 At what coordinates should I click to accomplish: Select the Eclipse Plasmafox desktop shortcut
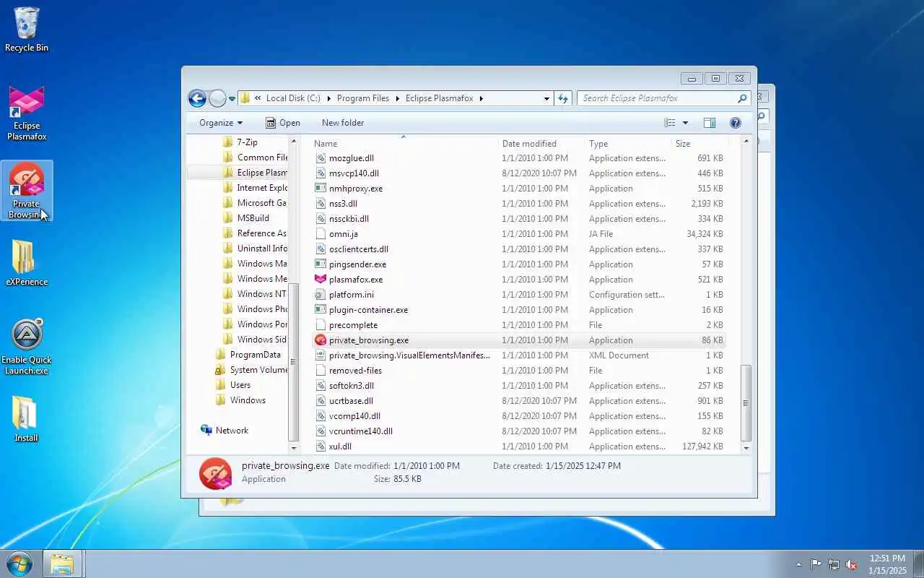pos(27,113)
